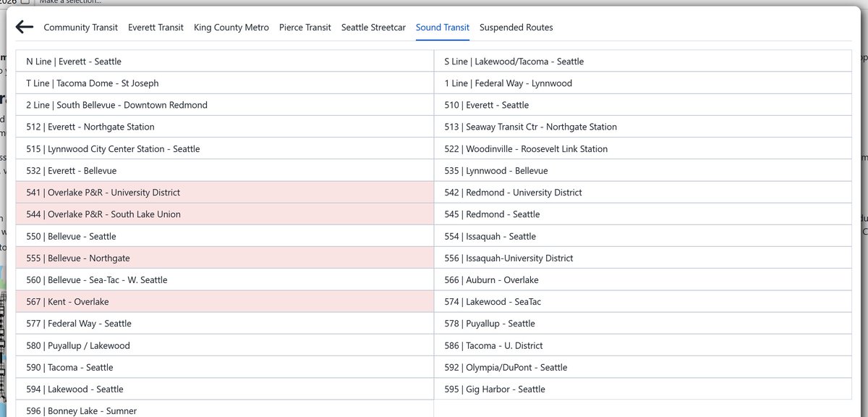Open highlighted route 541 Overlake P&R
Image resolution: width=868 pixels, height=417 pixels.
click(224, 193)
